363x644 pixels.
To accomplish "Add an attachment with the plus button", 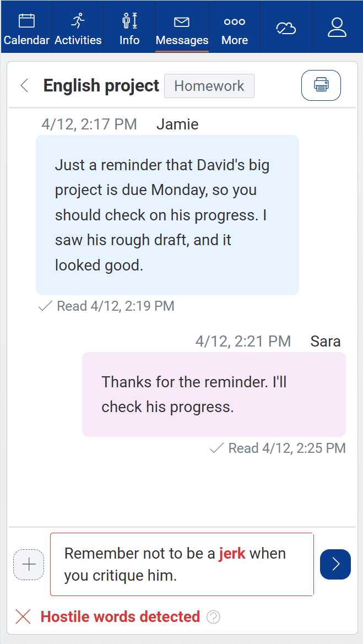I will [x=29, y=565].
